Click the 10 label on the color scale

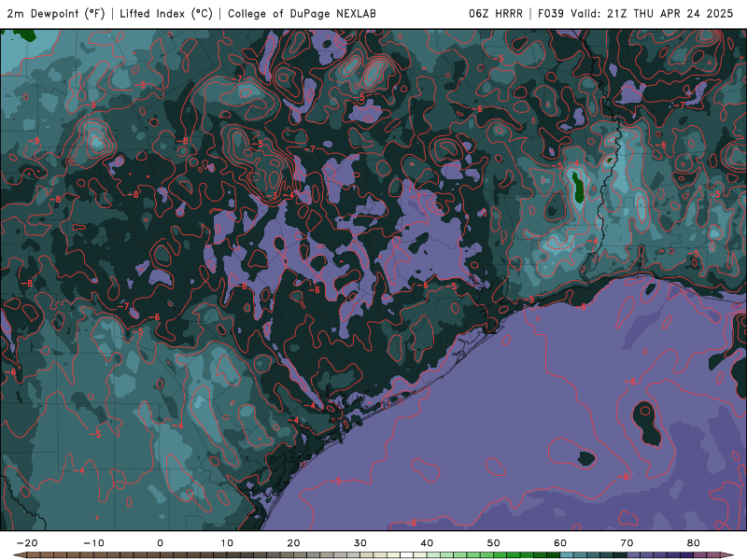pos(227,543)
